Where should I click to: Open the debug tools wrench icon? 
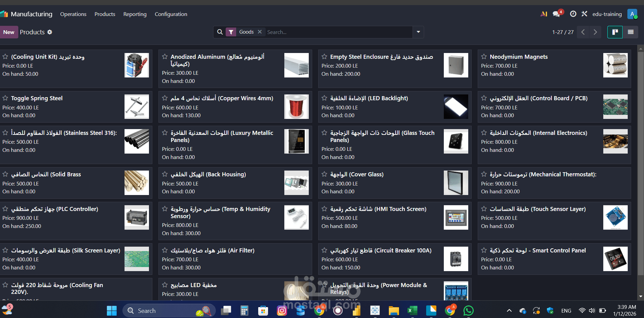584,14
